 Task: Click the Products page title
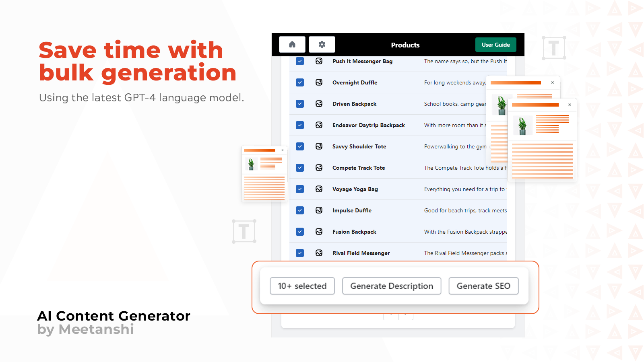tap(405, 45)
